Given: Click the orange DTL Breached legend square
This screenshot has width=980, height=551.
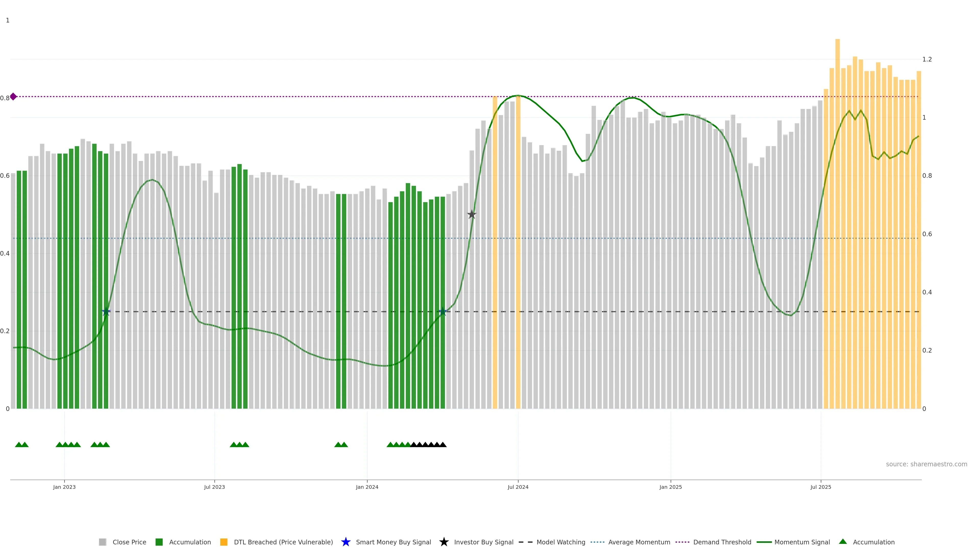Looking at the screenshot, I should (x=224, y=542).
